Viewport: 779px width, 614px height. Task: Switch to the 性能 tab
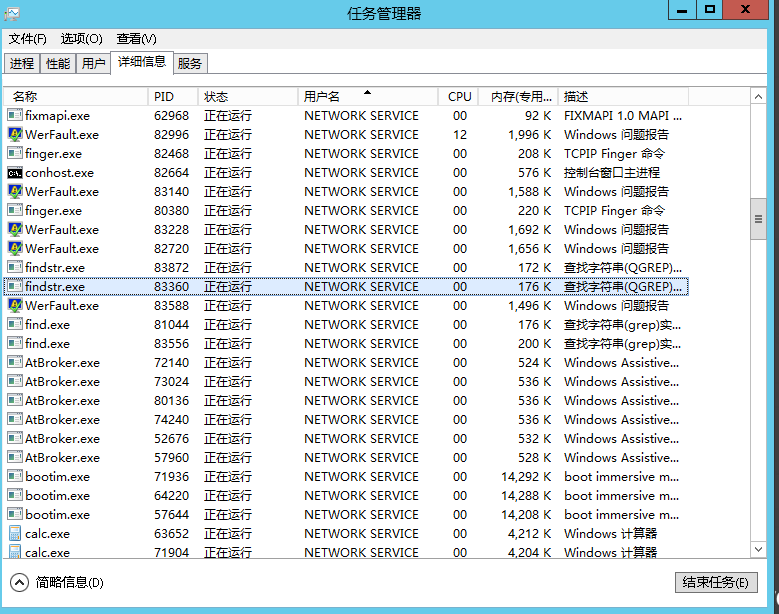58,64
